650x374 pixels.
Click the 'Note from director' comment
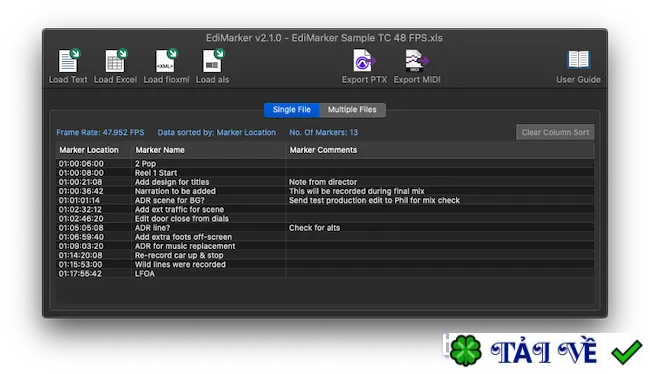pos(323,182)
